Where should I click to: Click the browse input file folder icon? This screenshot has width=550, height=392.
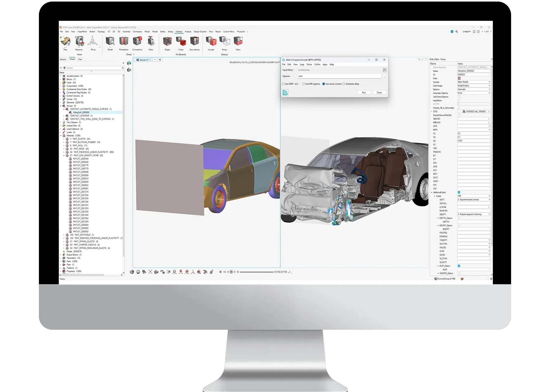point(385,70)
